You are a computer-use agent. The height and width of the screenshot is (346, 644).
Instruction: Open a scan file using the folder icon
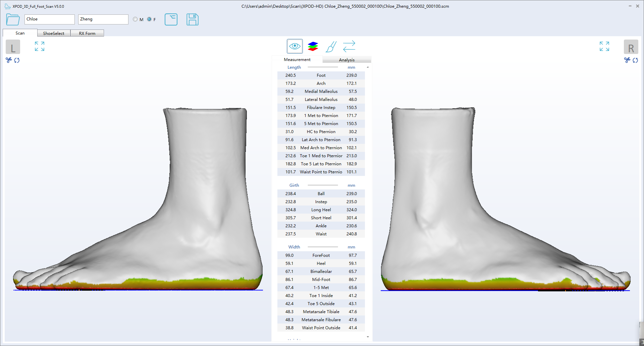pos(12,19)
